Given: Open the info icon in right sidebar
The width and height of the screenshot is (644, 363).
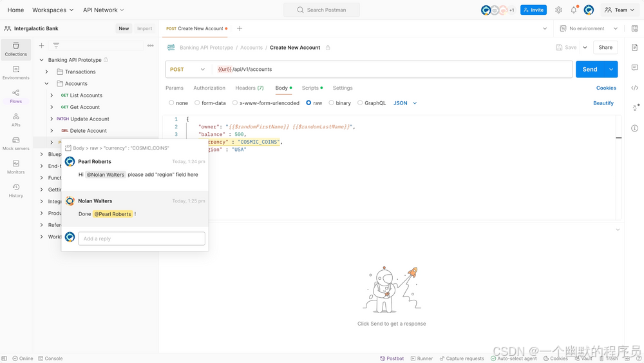Looking at the screenshot, I should pyautogui.click(x=634, y=128).
